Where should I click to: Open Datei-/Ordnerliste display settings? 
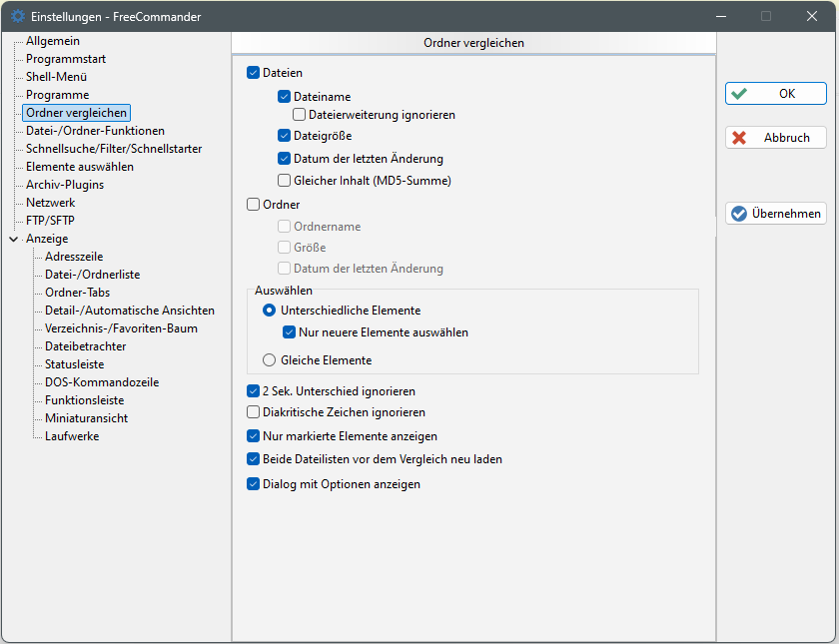(93, 275)
